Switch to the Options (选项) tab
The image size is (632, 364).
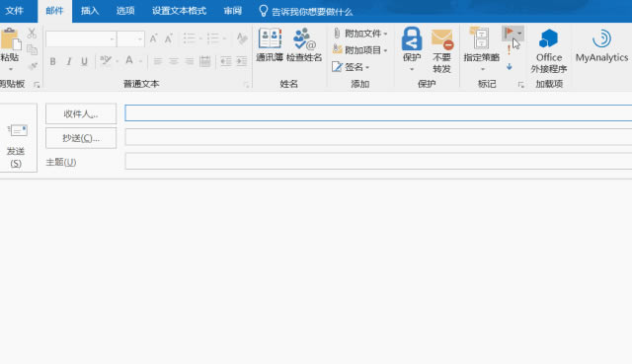click(125, 11)
